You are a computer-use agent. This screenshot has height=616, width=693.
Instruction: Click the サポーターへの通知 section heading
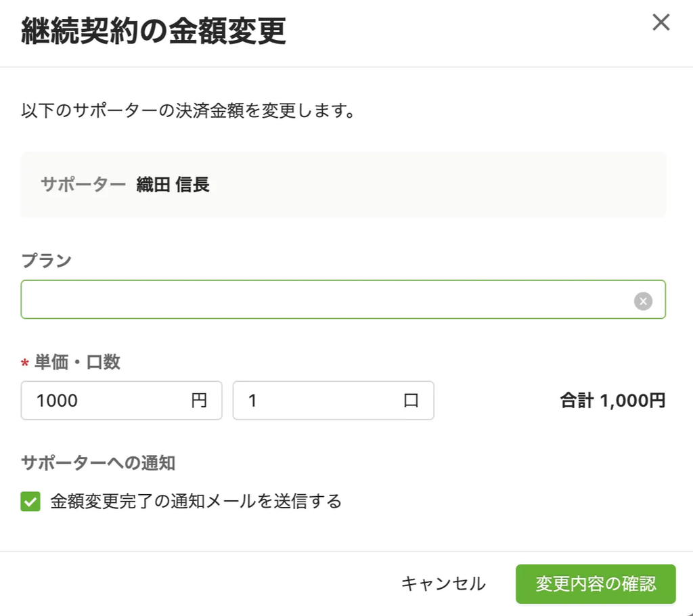tap(98, 463)
